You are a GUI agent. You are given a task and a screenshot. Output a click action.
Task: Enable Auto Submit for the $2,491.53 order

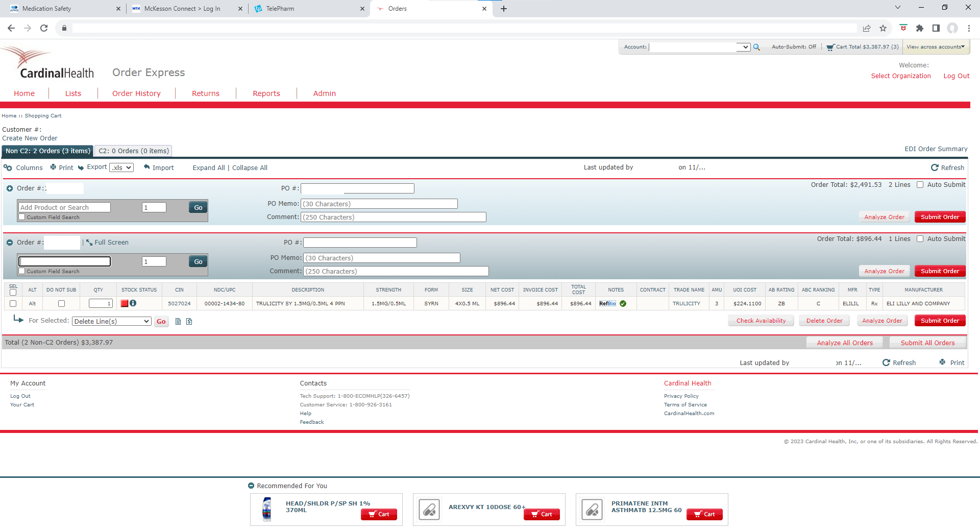coord(920,185)
